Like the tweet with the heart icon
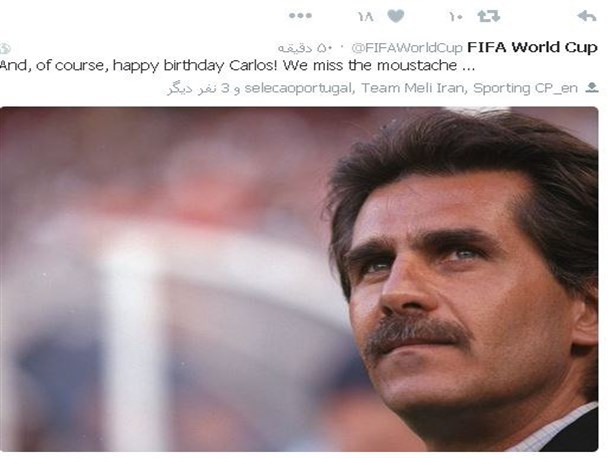The width and height of the screenshot is (608, 458). pyautogui.click(x=396, y=16)
